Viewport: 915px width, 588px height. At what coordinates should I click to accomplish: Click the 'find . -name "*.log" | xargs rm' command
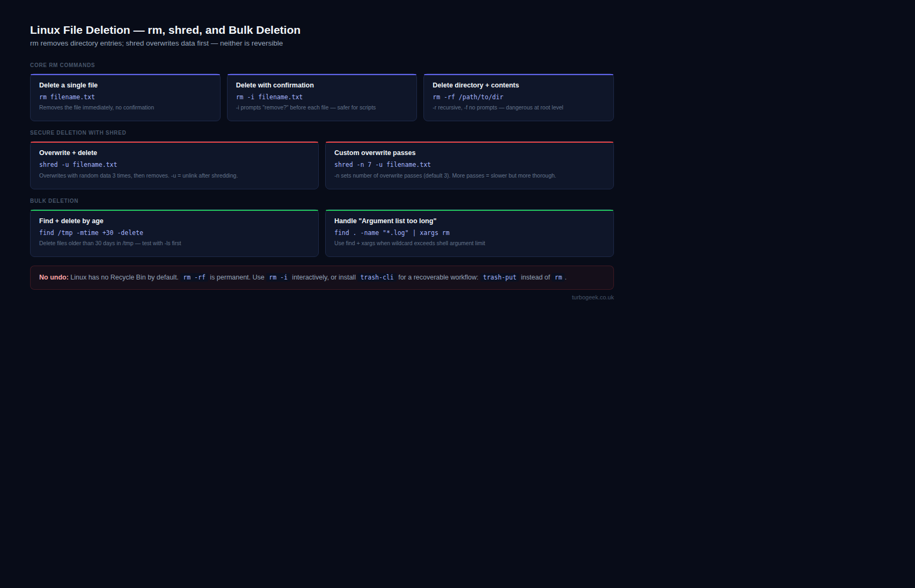coord(392,233)
